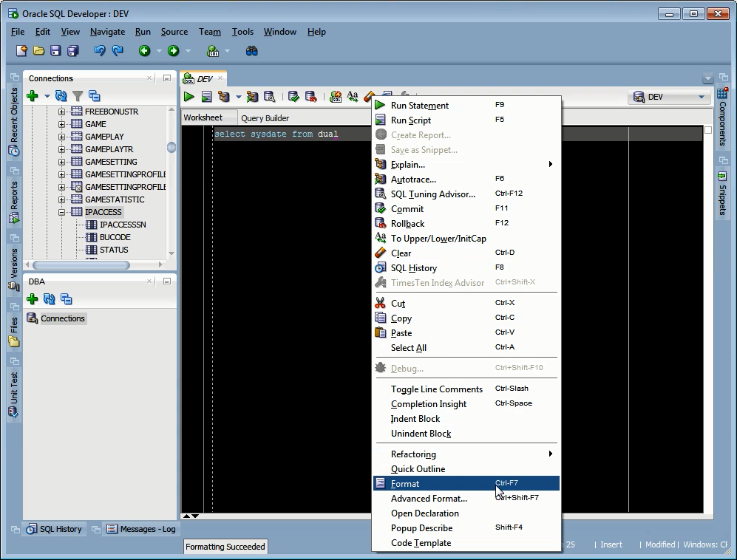Choose SQL History from context menu

coord(466,267)
